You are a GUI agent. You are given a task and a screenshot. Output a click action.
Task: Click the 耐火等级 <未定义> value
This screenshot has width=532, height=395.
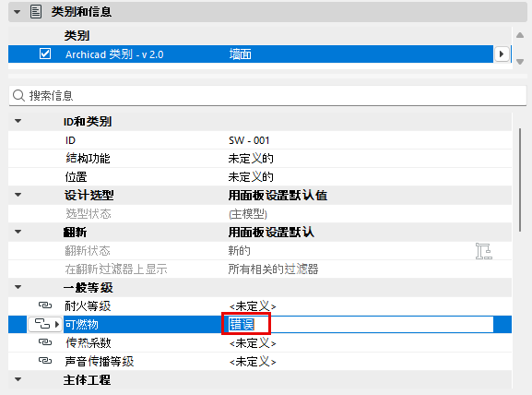253,306
